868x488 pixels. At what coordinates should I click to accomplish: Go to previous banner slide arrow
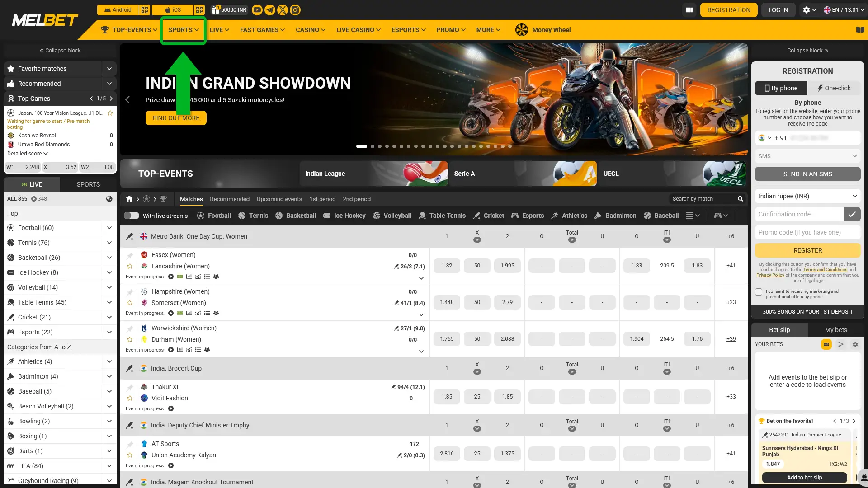127,100
